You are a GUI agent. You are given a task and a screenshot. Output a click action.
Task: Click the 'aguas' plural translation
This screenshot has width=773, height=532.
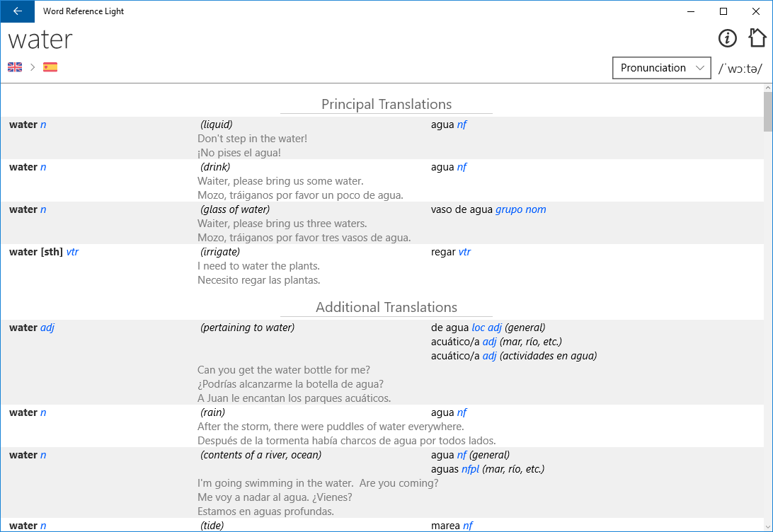point(445,469)
